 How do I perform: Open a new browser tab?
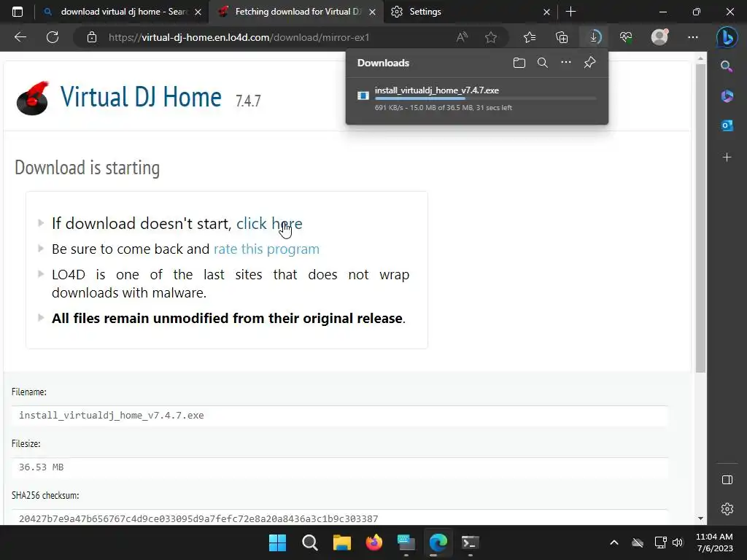[570, 12]
